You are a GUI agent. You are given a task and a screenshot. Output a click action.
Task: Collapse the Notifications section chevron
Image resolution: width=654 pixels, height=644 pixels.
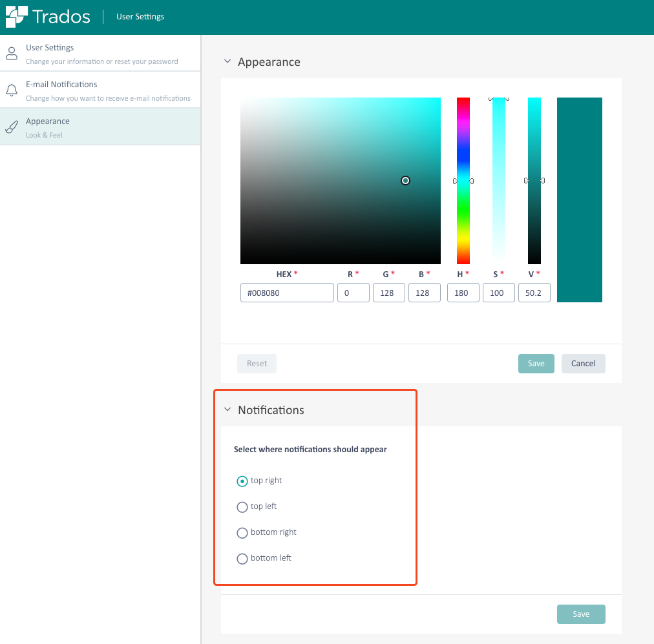pos(227,410)
